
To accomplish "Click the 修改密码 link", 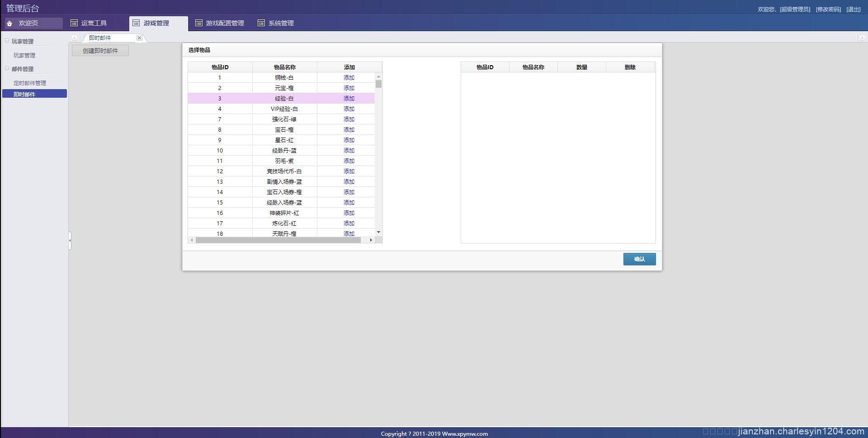I will point(828,10).
